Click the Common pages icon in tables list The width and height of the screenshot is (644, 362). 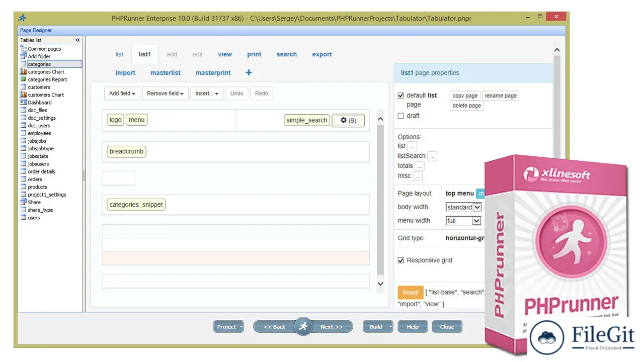(x=23, y=49)
